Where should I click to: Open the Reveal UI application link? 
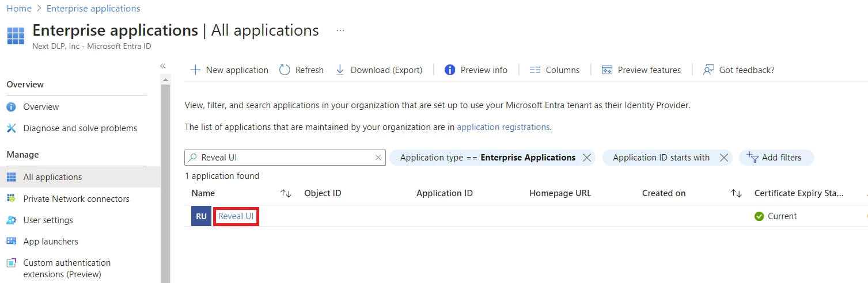pyautogui.click(x=236, y=216)
